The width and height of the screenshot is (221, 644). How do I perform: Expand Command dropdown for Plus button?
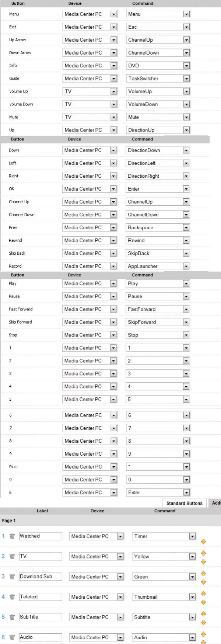coord(187,467)
